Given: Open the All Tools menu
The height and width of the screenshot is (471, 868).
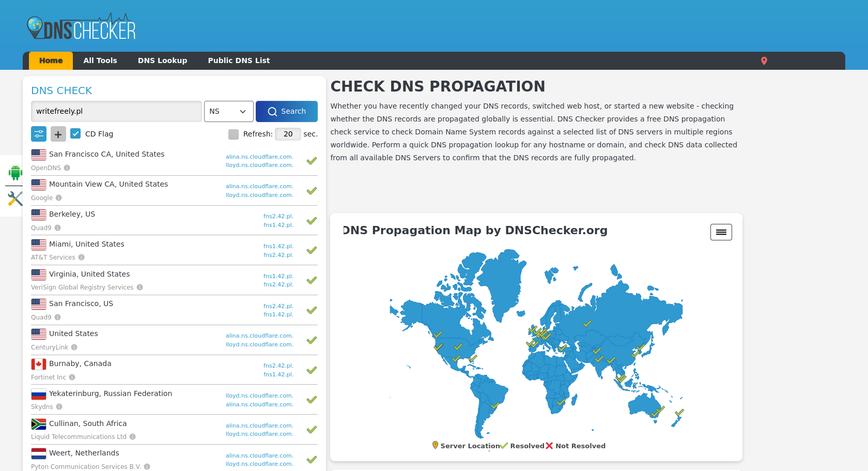Looking at the screenshot, I should tap(100, 60).
